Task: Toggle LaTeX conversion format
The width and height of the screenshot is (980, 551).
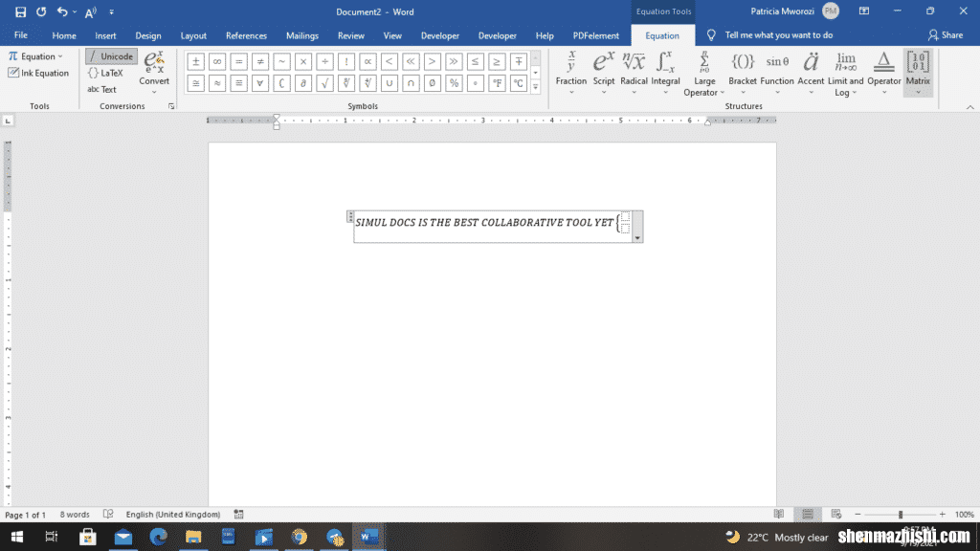Action: 105,73
